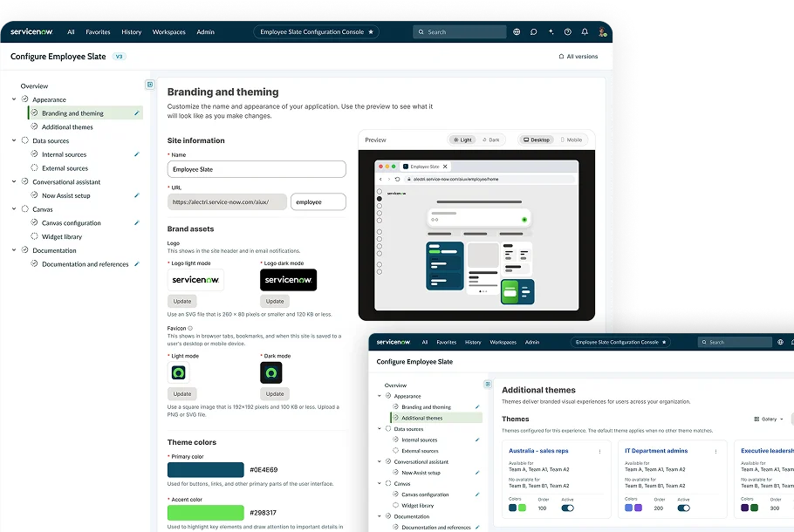Open the Favorites menu in the main header
This screenshot has width=794, height=532.
tap(98, 32)
